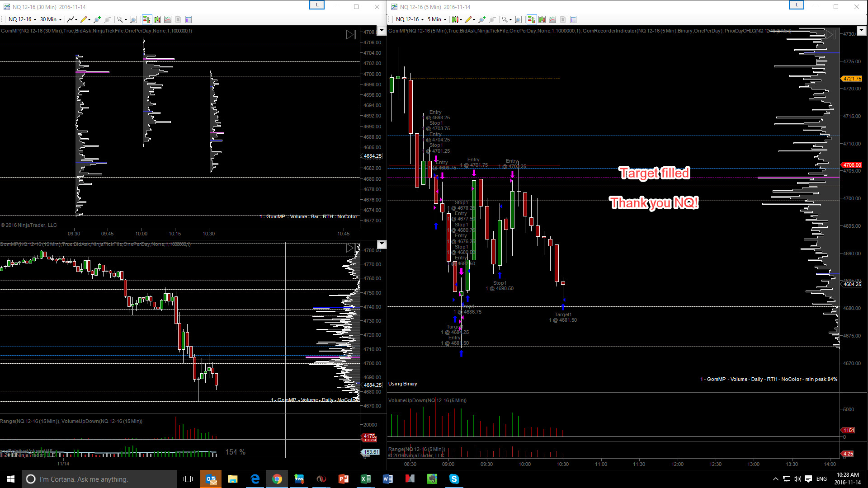868x488 pixels.
Task: Expand drawing tools arrow in 5 Min window
Action: (x=474, y=19)
